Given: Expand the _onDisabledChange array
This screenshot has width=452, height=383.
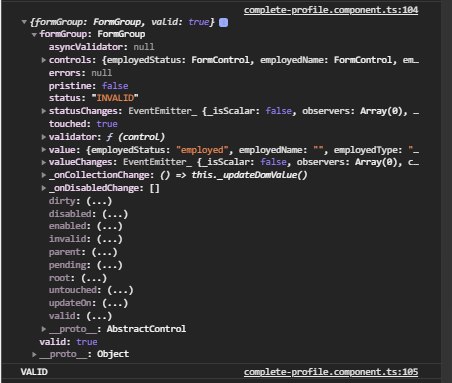Looking at the screenshot, I should click(x=44, y=188).
